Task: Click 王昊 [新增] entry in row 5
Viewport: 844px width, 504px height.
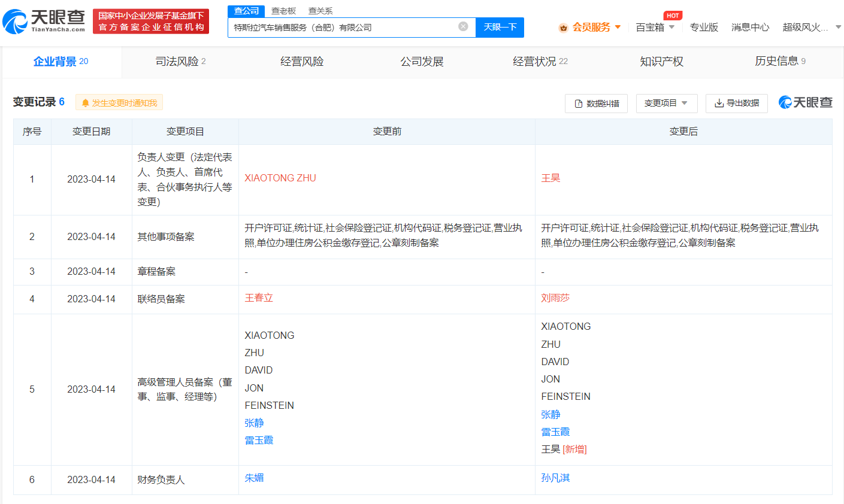Action: pyautogui.click(x=564, y=450)
